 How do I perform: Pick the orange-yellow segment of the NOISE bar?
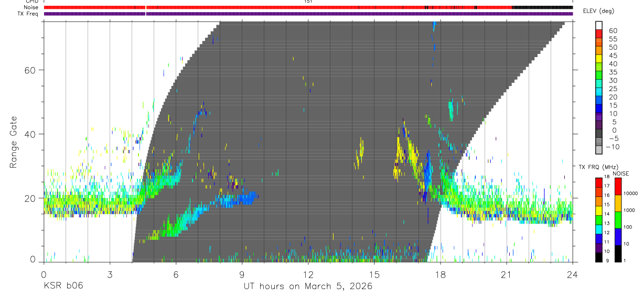click(618, 203)
